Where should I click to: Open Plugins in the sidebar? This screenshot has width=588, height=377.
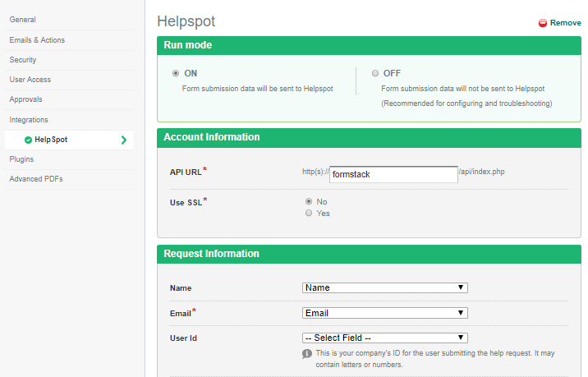pos(21,159)
